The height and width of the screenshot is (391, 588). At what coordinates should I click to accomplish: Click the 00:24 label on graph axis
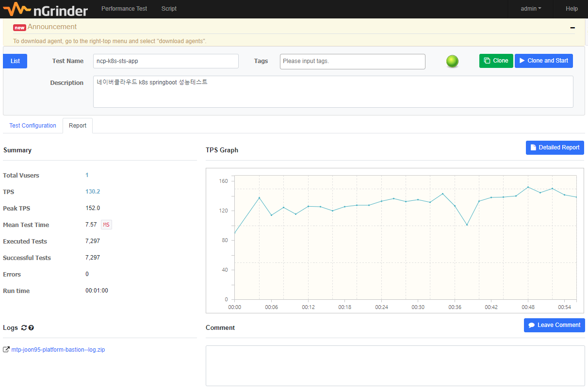click(x=381, y=307)
